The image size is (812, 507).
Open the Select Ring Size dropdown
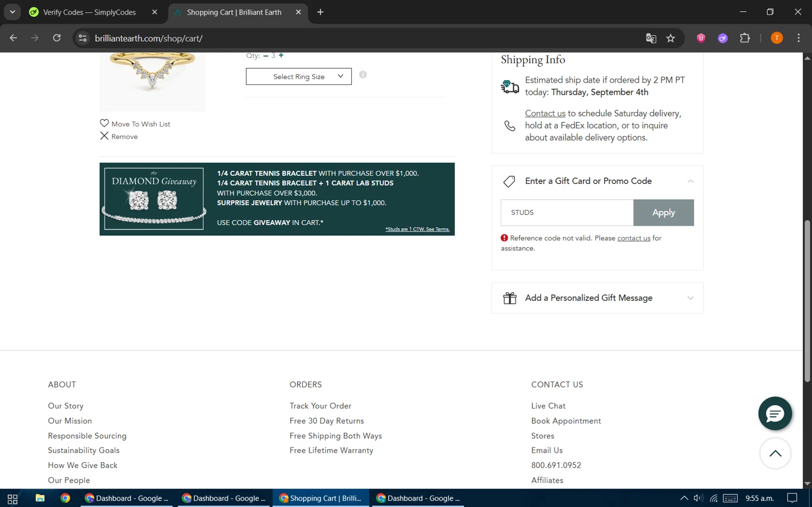(x=299, y=76)
